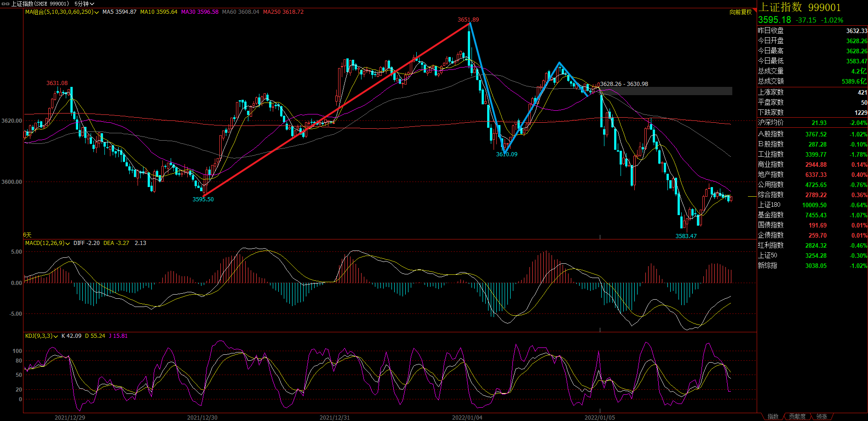Click the KDJ K 42.09 value label
The height and width of the screenshot is (421, 868).
pyautogui.click(x=71, y=336)
